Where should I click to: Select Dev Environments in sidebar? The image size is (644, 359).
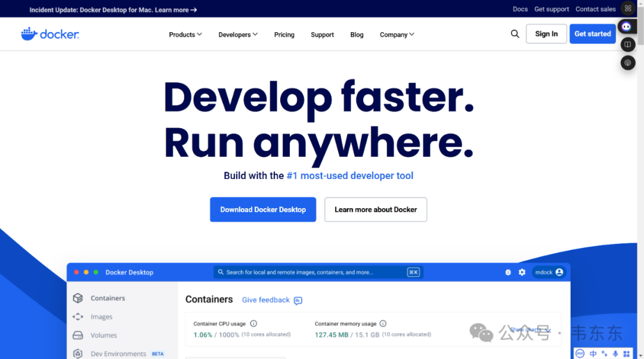click(x=118, y=354)
